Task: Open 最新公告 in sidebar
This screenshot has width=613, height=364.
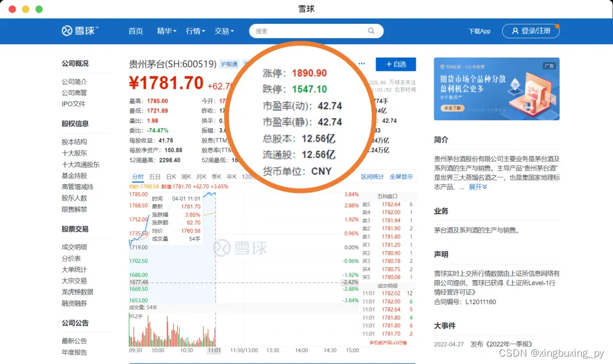Action: (74, 341)
